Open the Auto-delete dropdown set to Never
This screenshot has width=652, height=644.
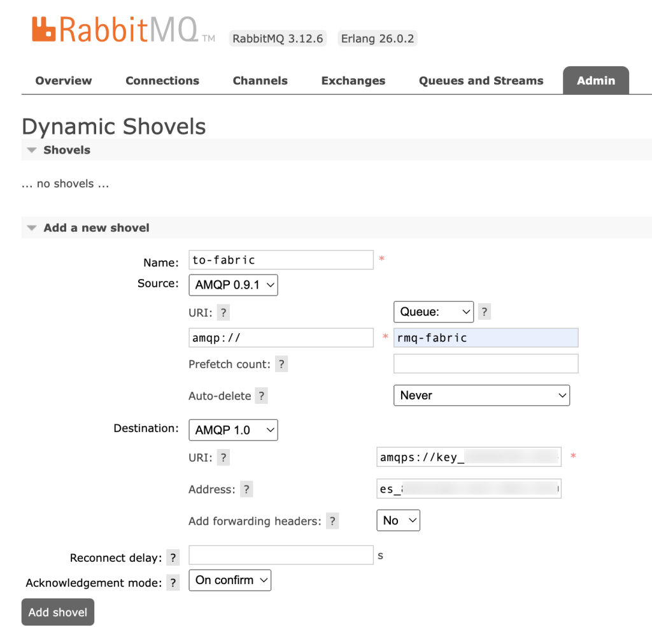coord(481,395)
